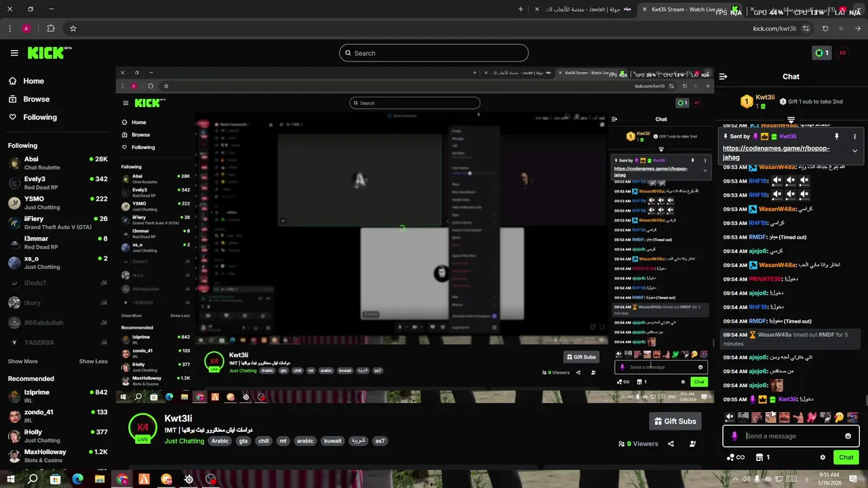Screen dimensions: 868x488
Task: Open Microsoft Edge from the taskbar
Action: click(x=77, y=479)
